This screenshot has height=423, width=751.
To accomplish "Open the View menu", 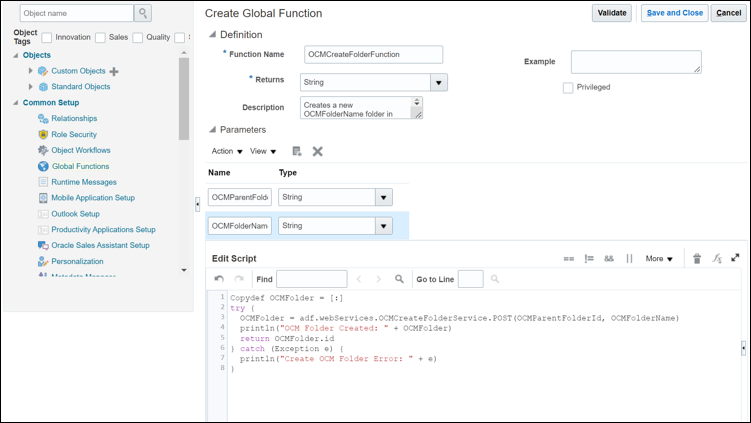I will pyautogui.click(x=263, y=151).
